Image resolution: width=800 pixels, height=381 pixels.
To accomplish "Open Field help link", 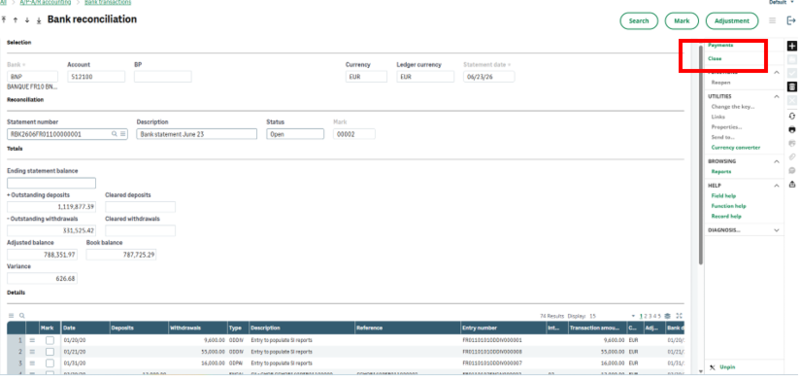I will coord(724,196).
